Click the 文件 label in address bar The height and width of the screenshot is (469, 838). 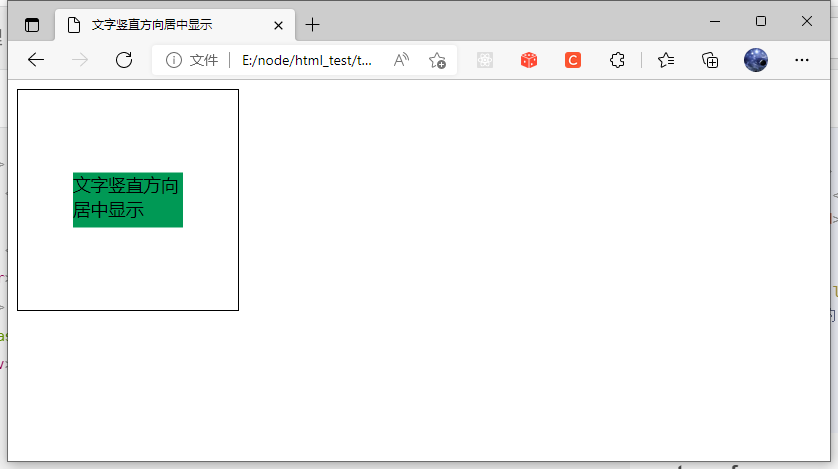(204, 60)
